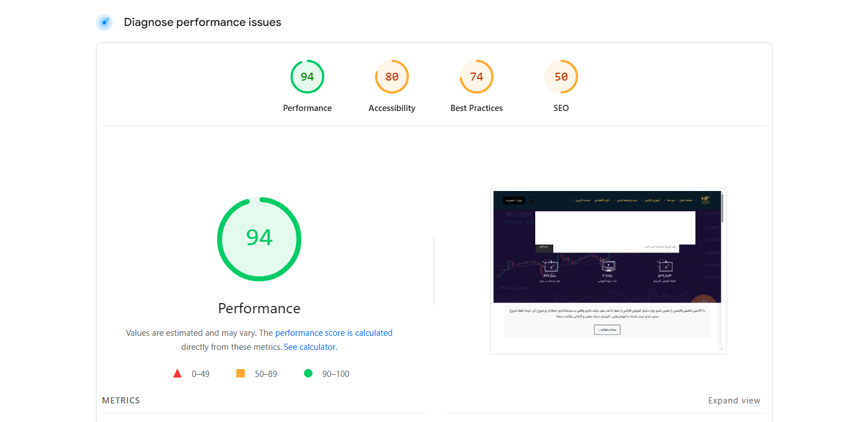Screen dimensions: 868x422
Task: Jump to the Accessibility score gauge 80
Action: [392, 77]
